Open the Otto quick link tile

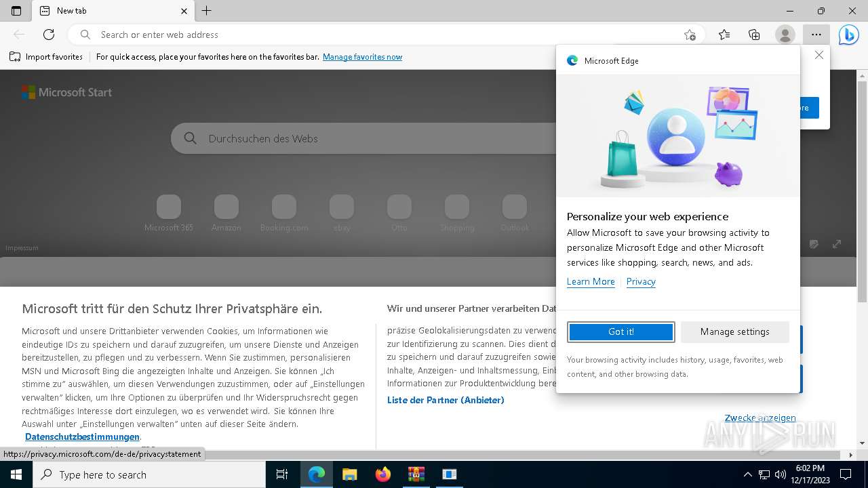pos(399,213)
